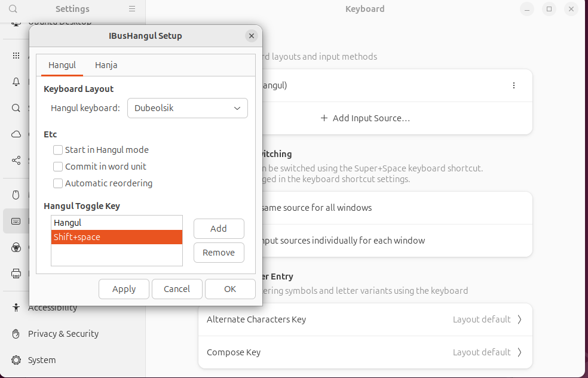Select the Color icon in sidebar
This screenshot has height=378, width=588.
16,247
